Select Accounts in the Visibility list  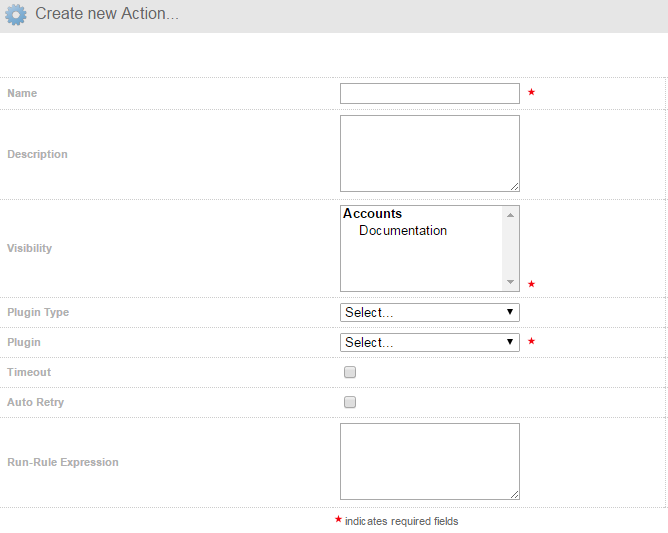[372, 213]
